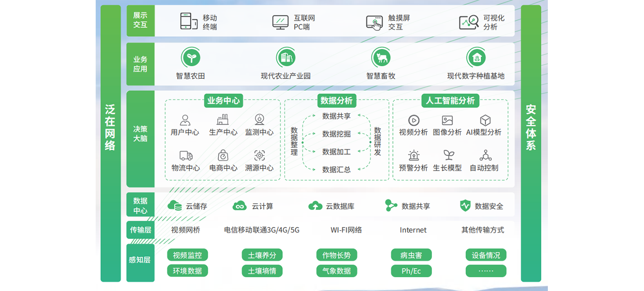The image size is (644, 291).
Task: Click the 土壤墒情 button
Action: click(262, 271)
